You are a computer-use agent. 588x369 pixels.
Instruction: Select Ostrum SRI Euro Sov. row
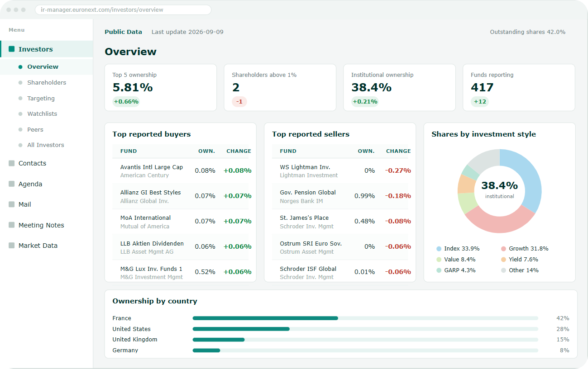click(340, 247)
